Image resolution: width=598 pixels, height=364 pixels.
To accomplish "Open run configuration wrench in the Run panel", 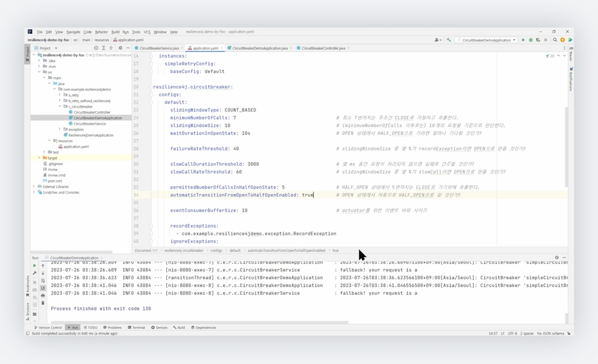I will coord(35,273).
